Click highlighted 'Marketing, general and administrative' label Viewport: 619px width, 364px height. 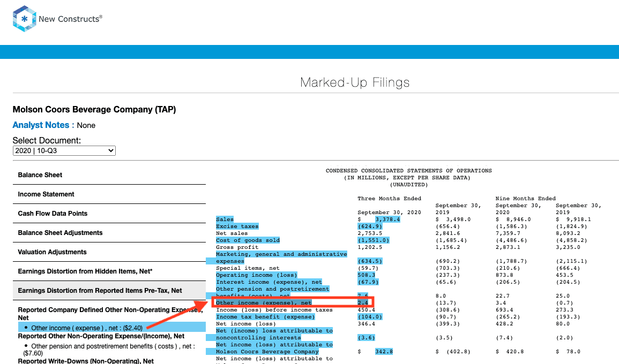281,254
